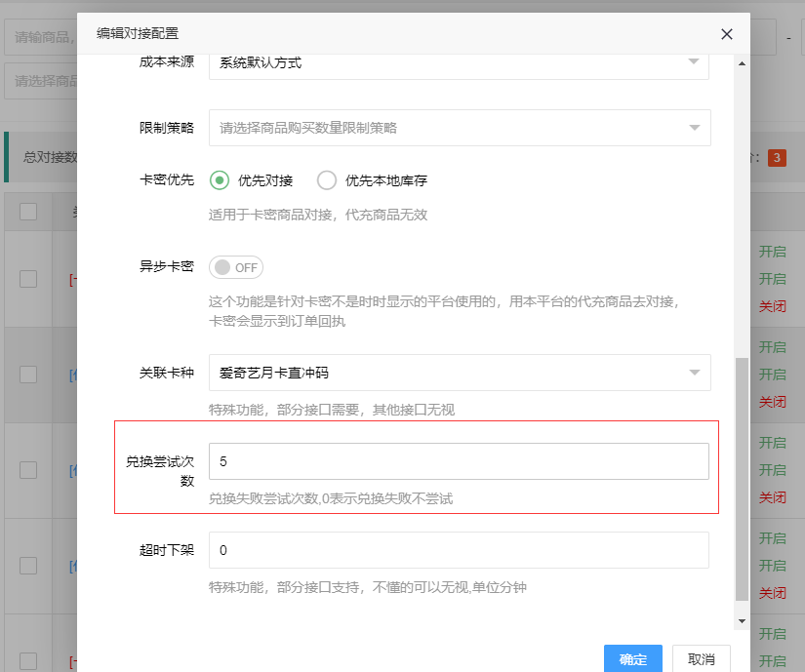Click the dialog scrollbar down arrow
This screenshot has width=805, height=672.
(x=742, y=621)
